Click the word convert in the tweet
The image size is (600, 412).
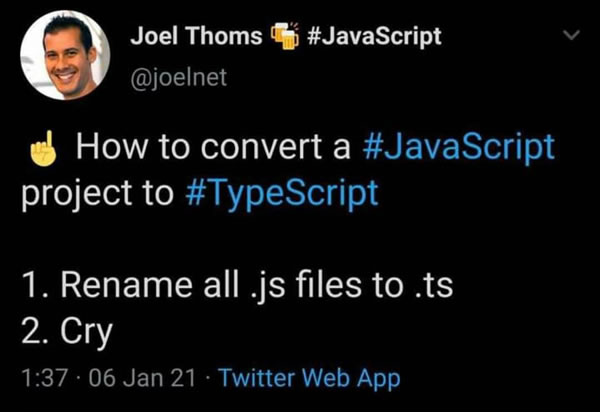[x=261, y=147]
